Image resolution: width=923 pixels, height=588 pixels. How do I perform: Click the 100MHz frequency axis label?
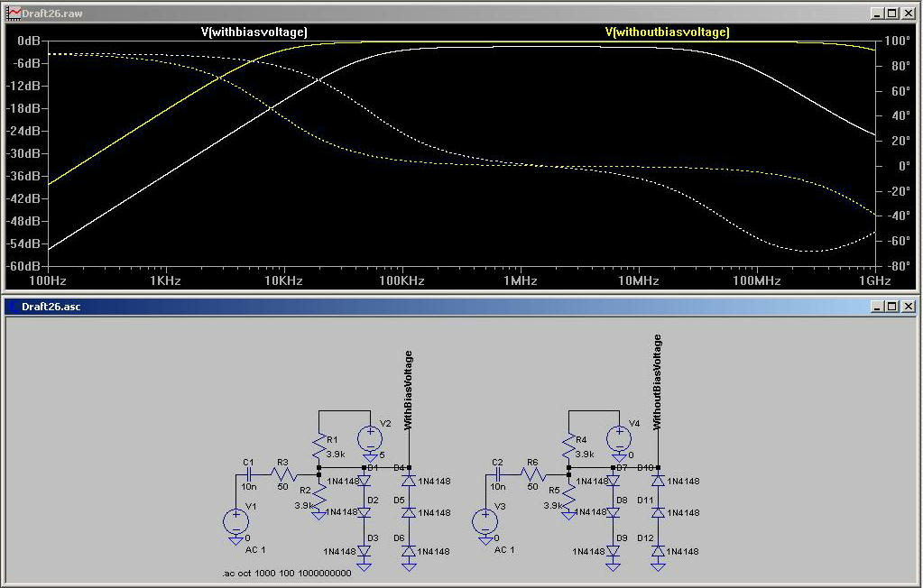click(x=756, y=280)
